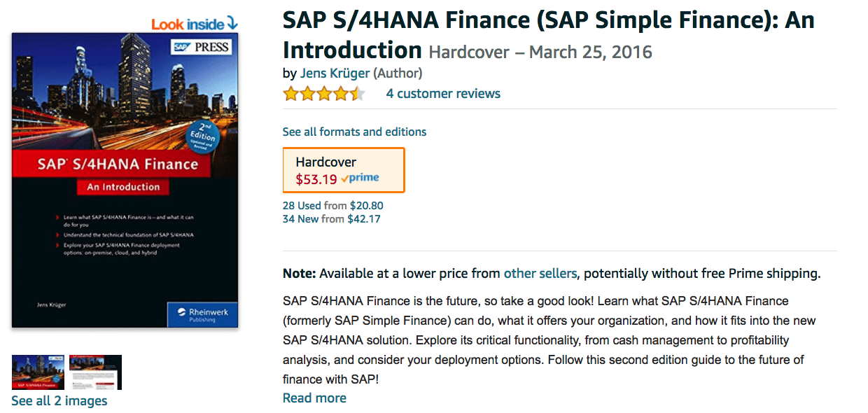
Task: Click the Look inside arrow icon
Action: point(232,24)
